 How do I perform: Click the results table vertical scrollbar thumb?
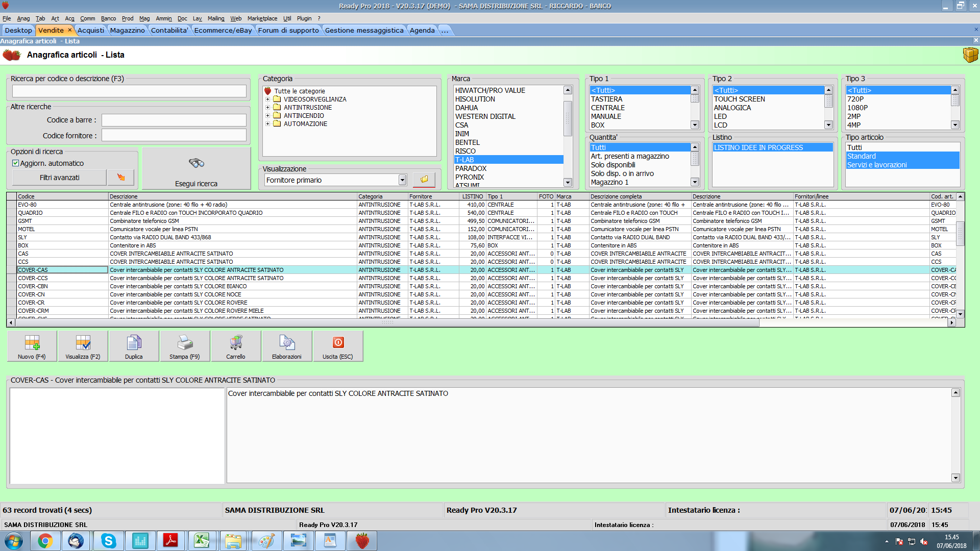coord(960,233)
